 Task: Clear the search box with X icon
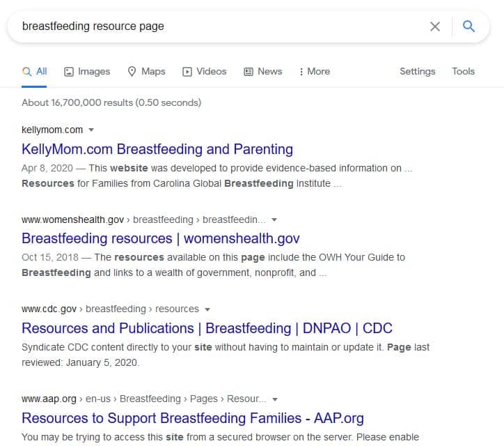tap(435, 26)
